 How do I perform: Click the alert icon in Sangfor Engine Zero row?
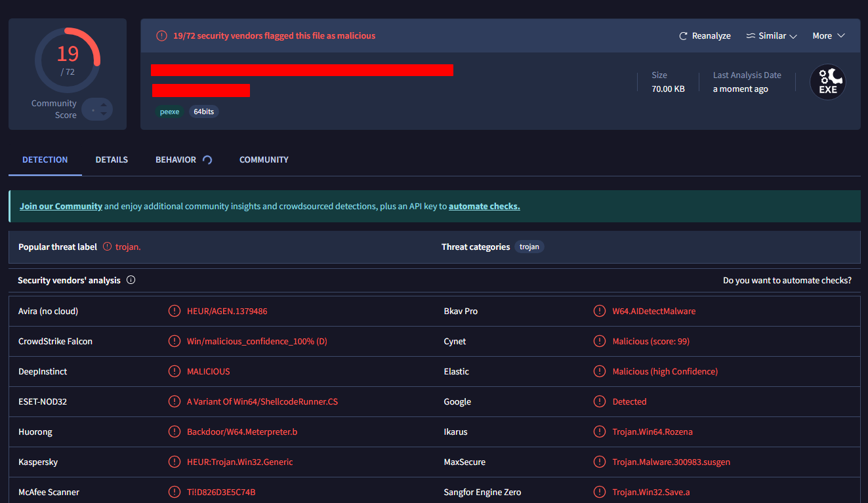tap(600, 492)
